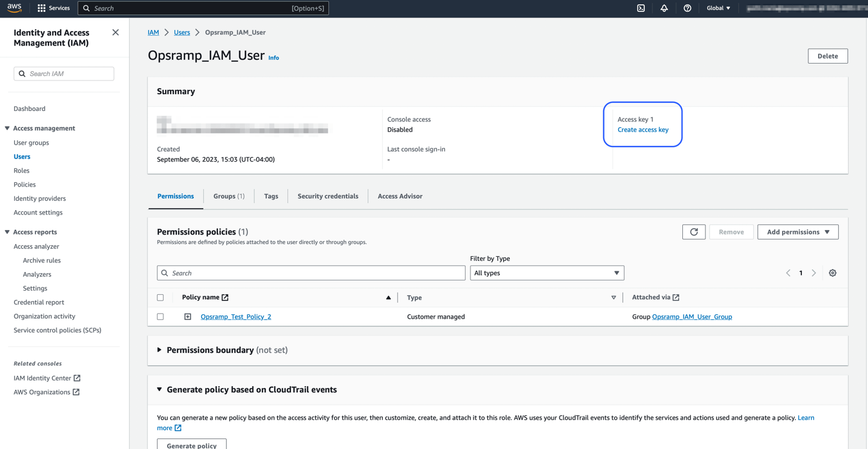Refresh the permissions policies list
Screen dimensions: 868x449
694,231
